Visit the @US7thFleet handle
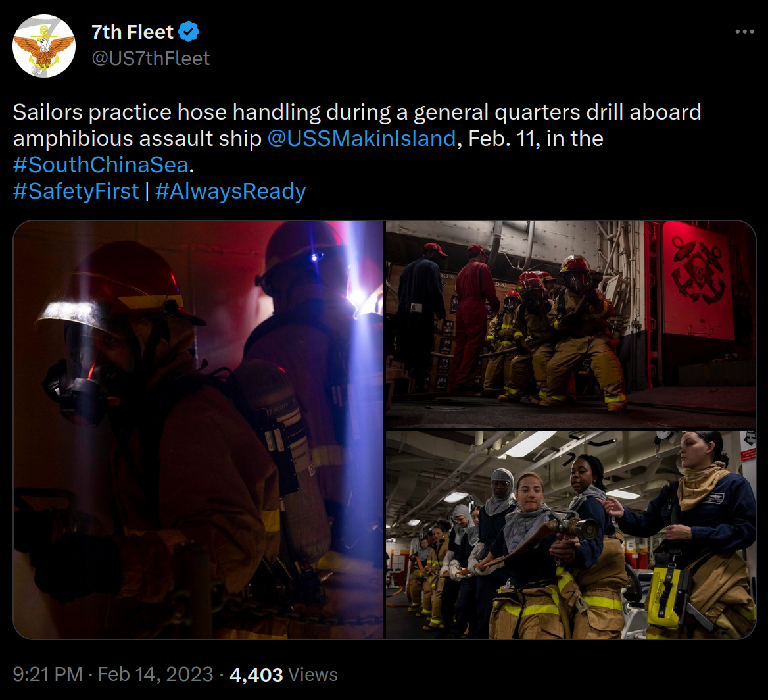Screen dimensions: 768x700 (x=151, y=59)
